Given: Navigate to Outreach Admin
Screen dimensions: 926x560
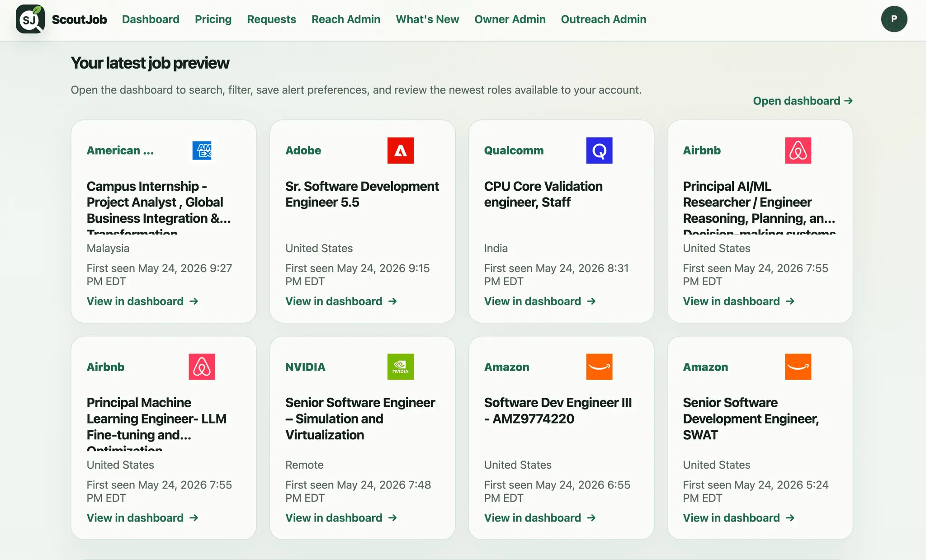Looking at the screenshot, I should [604, 19].
